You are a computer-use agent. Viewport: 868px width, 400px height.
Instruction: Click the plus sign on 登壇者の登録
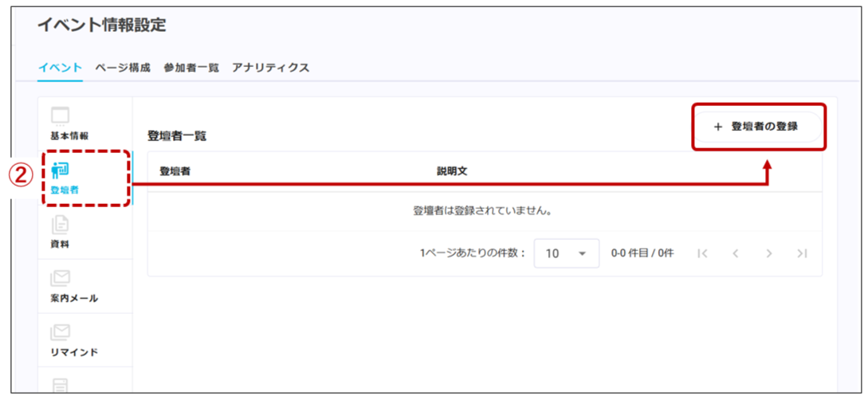718,127
